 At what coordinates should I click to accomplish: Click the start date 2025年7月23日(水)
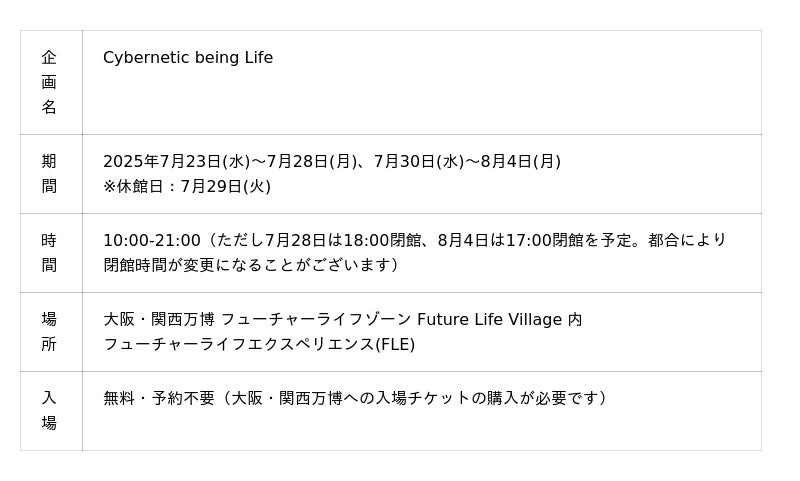point(176,162)
